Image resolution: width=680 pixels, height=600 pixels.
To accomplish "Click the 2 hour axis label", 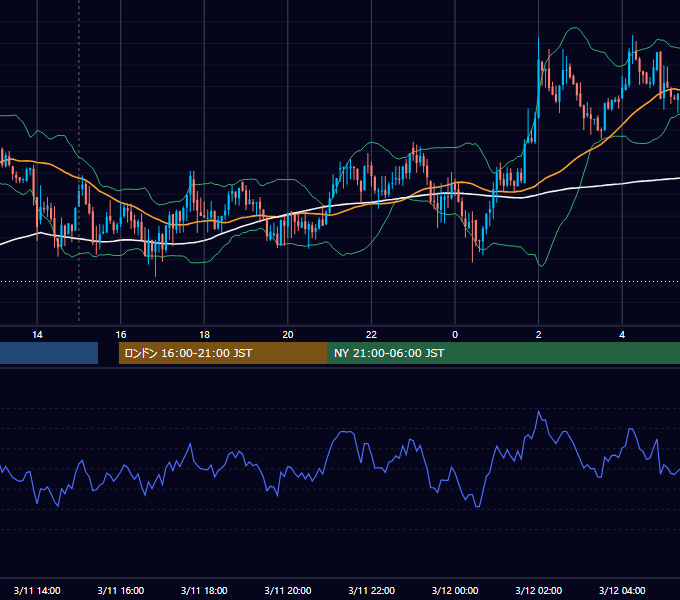I will click(x=539, y=335).
